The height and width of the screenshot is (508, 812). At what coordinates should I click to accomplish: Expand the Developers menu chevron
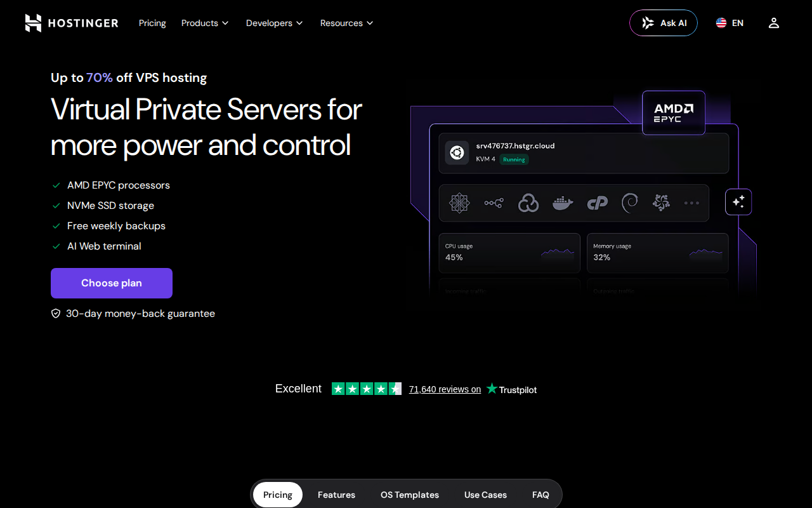pos(299,23)
